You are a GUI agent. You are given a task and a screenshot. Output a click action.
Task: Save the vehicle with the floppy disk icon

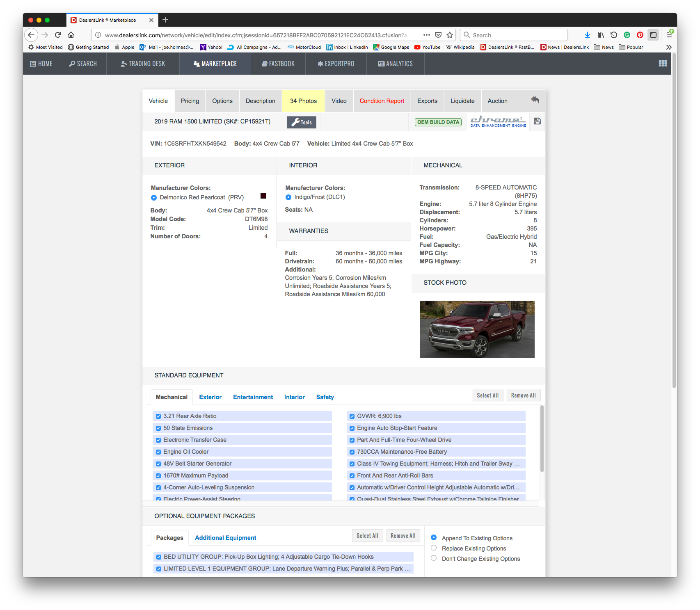537,121
